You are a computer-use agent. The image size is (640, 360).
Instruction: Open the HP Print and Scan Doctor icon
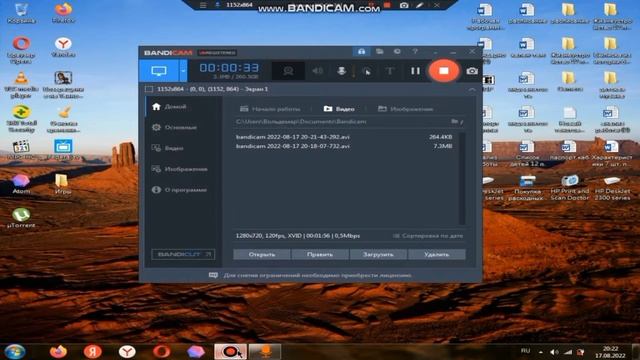tap(570, 187)
